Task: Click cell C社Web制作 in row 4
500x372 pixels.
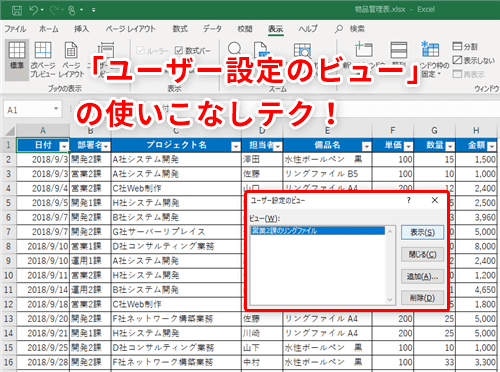Action: pyautogui.click(x=176, y=188)
